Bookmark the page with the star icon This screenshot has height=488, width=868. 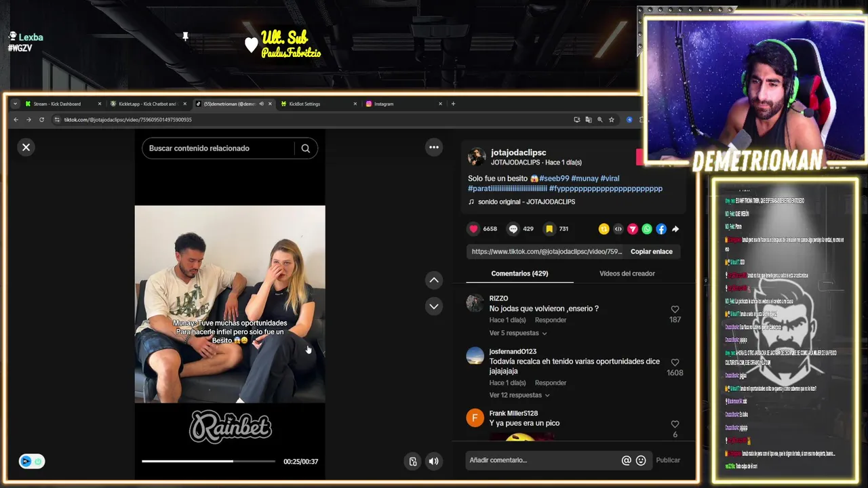point(611,120)
